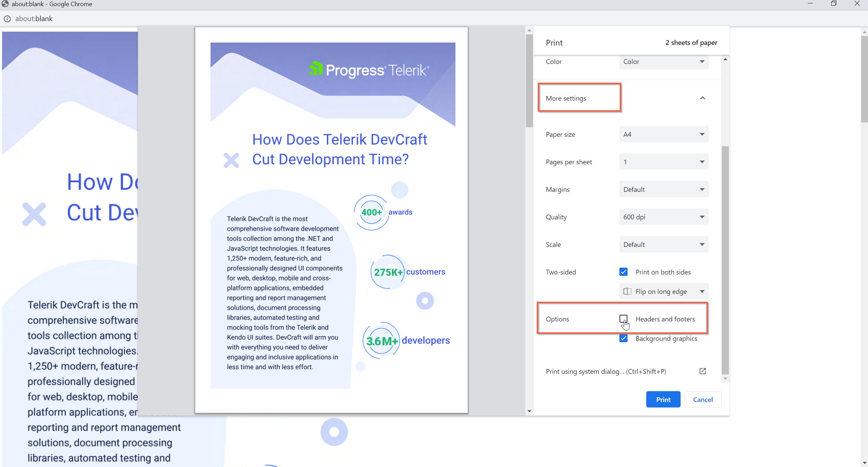
Task: Disable Background graphics
Action: click(623, 338)
